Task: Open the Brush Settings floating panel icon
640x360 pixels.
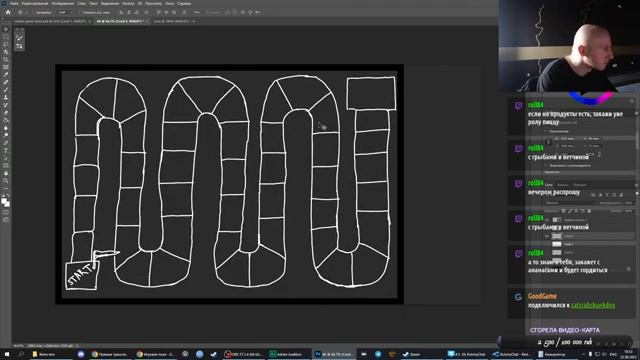Action: [19, 38]
